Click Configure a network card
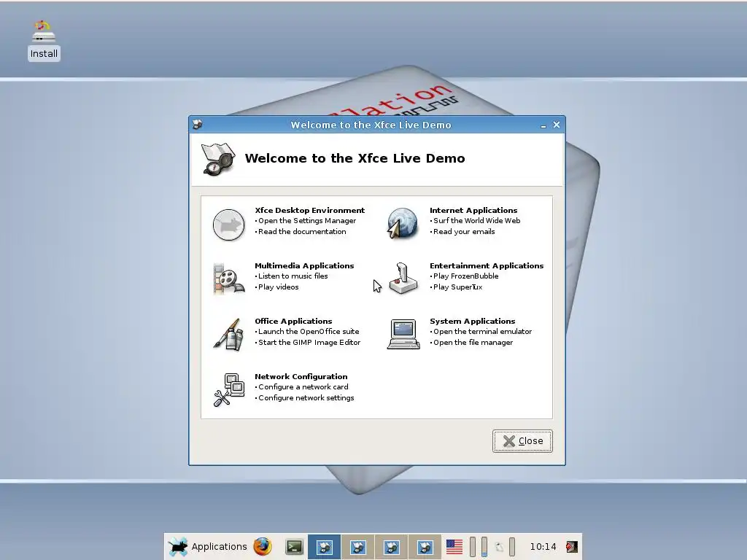This screenshot has width=747, height=560. 303,387
